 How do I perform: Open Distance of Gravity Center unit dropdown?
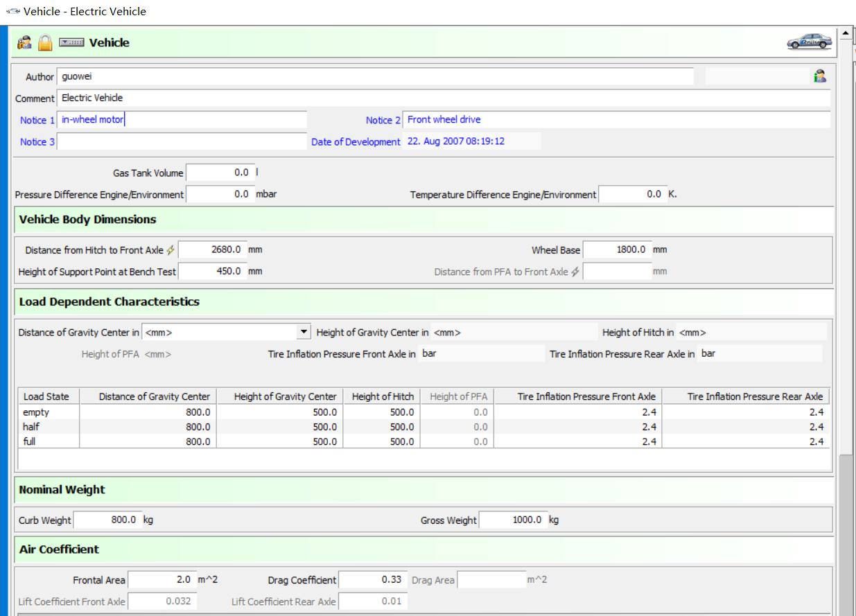(x=304, y=333)
